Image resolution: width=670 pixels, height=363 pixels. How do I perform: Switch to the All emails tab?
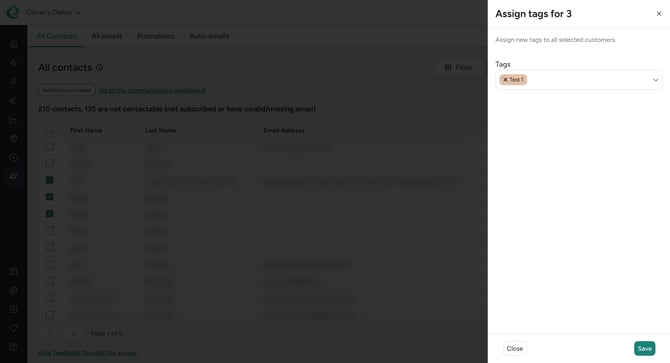107,36
